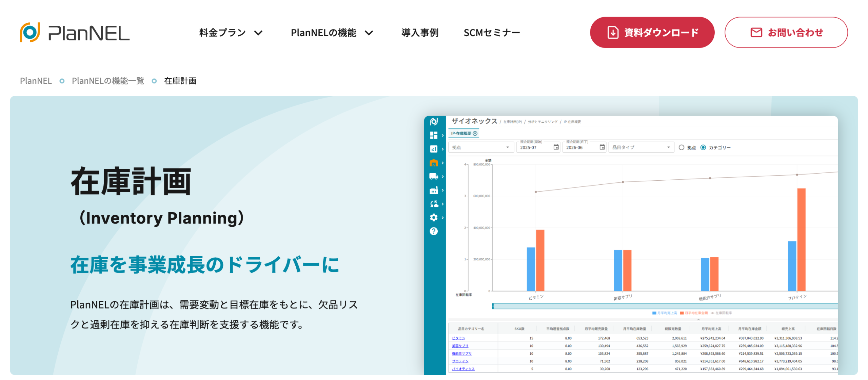This screenshot has height=380, width=868.
Task: Click the cloud sync icon in the sidebar
Action: 434,204
